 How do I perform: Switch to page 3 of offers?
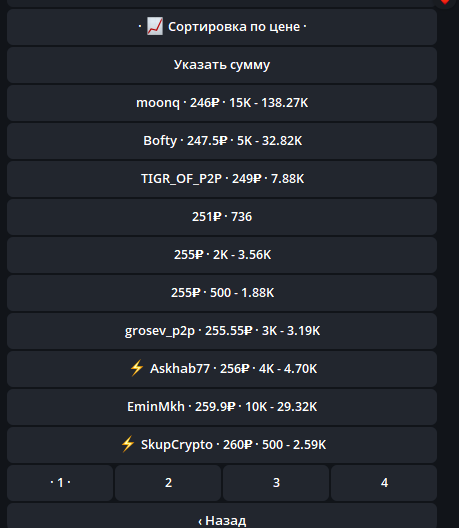click(x=276, y=483)
